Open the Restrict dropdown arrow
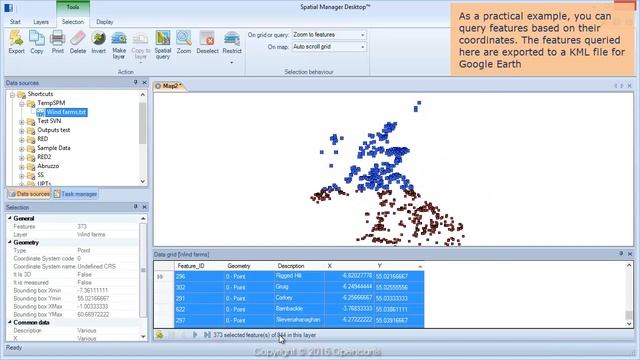640x360 pixels. tap(232, 62)
